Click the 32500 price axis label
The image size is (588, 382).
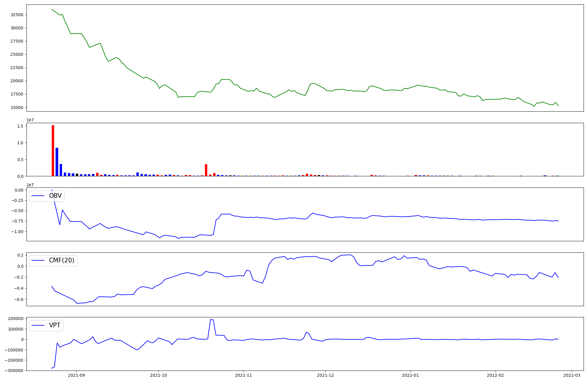pos(17,15)
